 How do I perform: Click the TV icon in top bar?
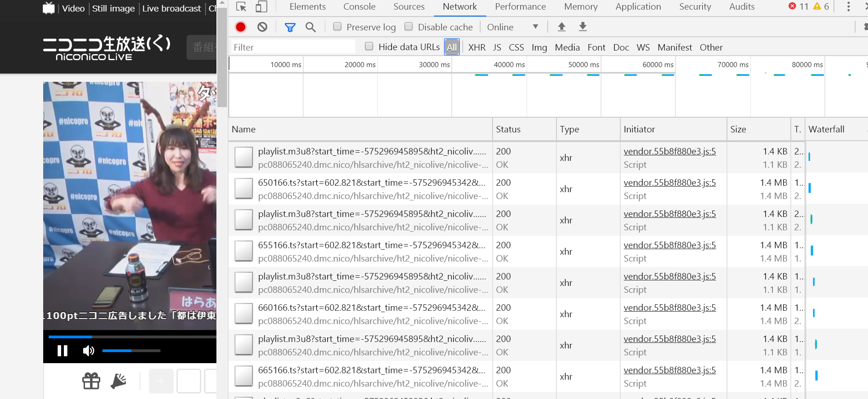(49, 8)
